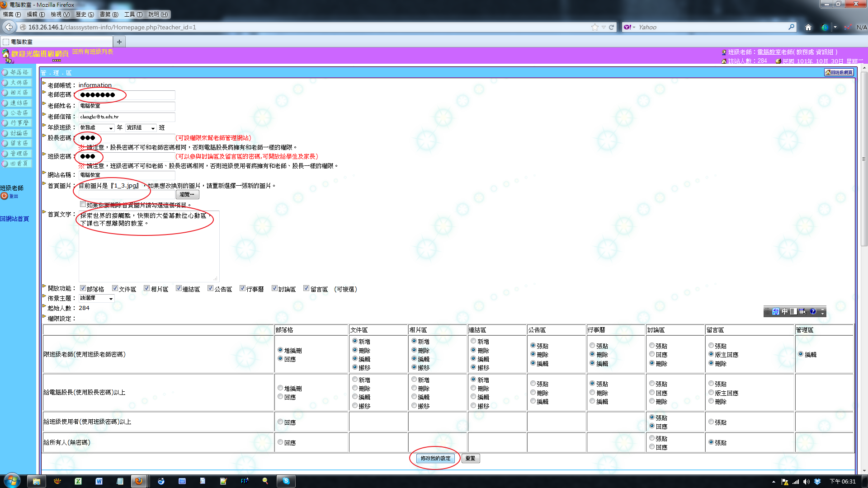Open dropdown arrow beside IE Tab icon

click(835, 27)
